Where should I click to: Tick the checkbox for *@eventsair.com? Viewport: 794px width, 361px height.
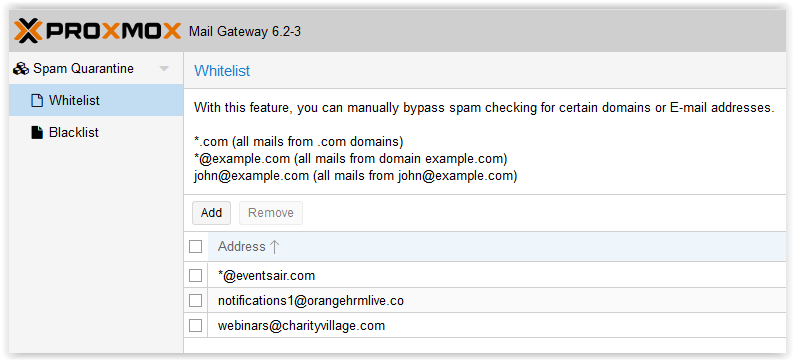click(195, 275)
